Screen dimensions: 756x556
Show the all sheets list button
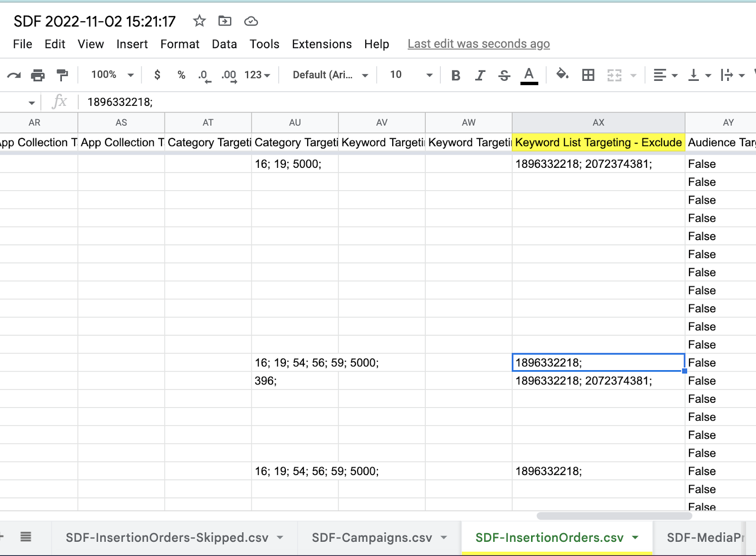[26, 537]
